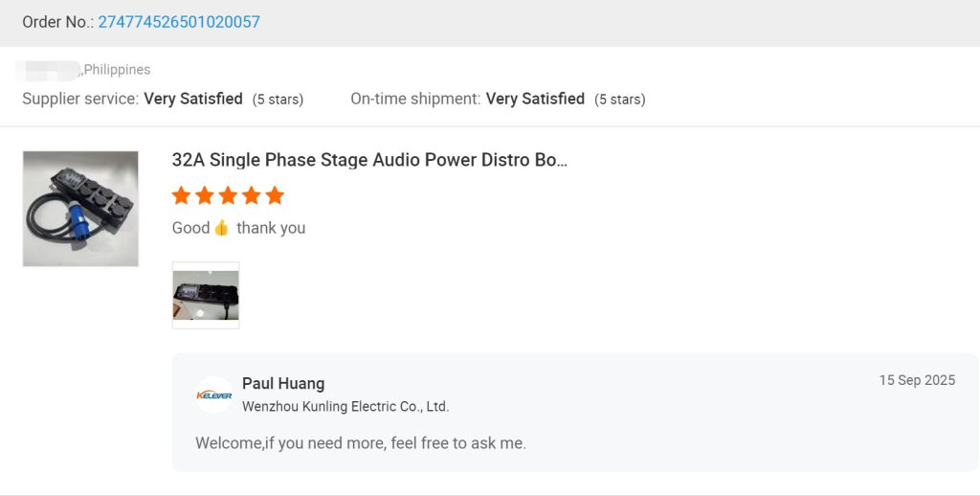
Task: Click the 15 Sep 2025 reply date
Action: (x=917, y=380)
